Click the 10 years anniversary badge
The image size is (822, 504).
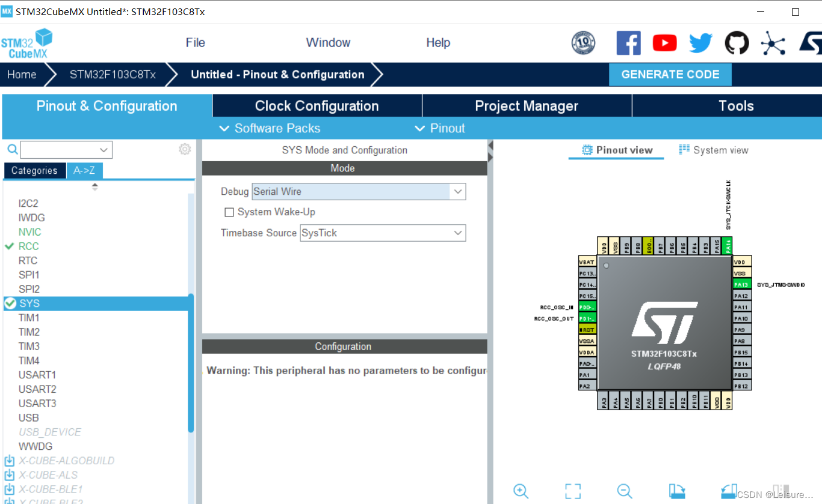click(583, 43)
